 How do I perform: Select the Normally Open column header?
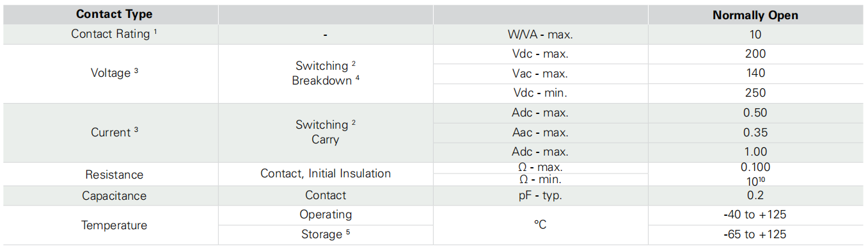click(755, 15)
